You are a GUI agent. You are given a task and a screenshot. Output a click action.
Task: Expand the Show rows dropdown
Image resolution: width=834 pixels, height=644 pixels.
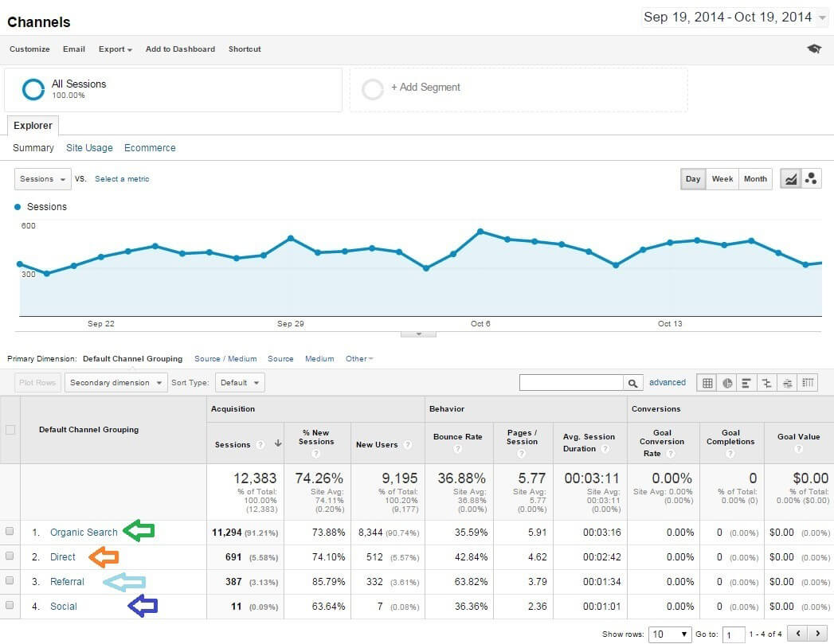pos(669,634)
